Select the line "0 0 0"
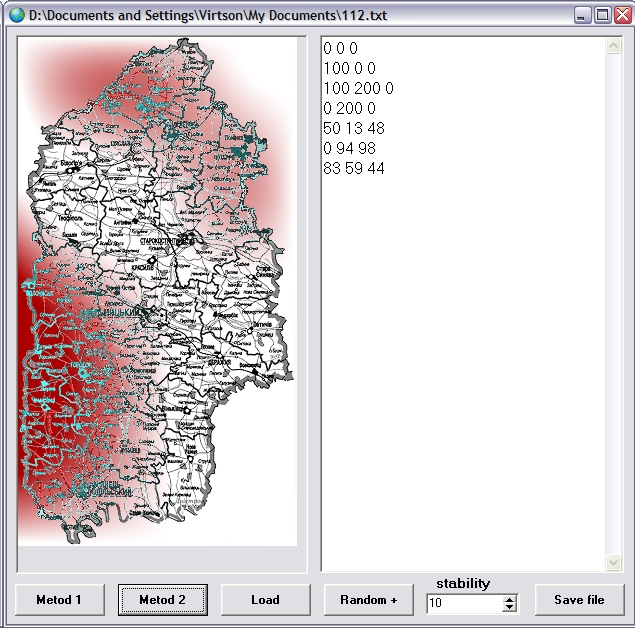The image size is (635, 628). pyautogui.click(x=341, y=48)
